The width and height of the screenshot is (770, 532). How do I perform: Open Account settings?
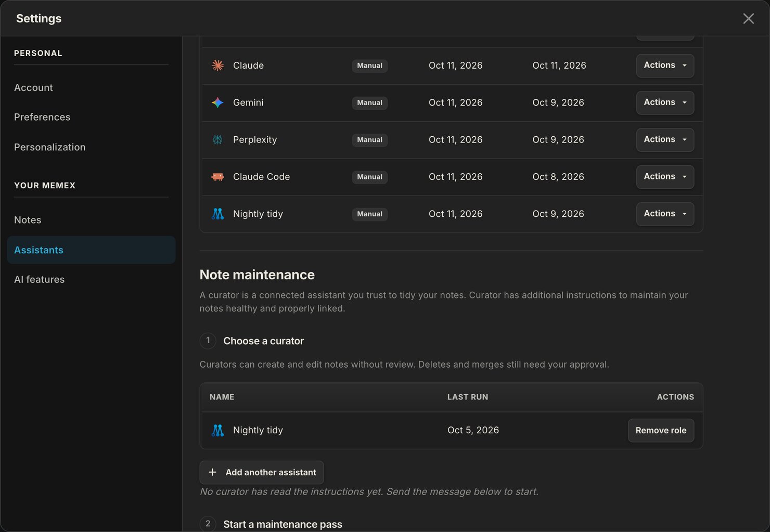click(x=33, y=87)
